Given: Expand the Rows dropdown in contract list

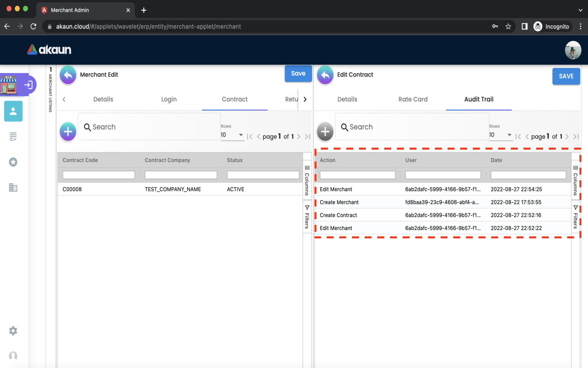Looking at the screenshot, I should click(232, 135).
